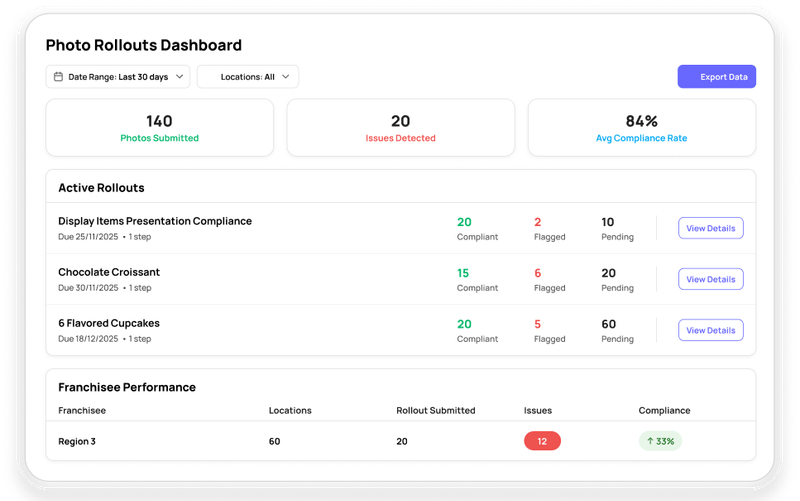Click the Franchisee Performance section heading

[127, 387]
